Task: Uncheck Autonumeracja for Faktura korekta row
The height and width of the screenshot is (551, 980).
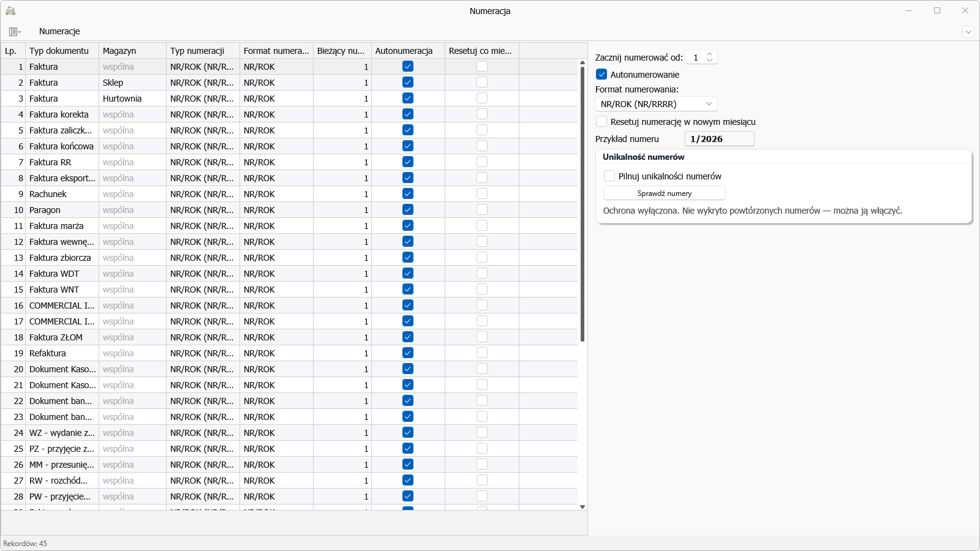Action: coord(408,114)
